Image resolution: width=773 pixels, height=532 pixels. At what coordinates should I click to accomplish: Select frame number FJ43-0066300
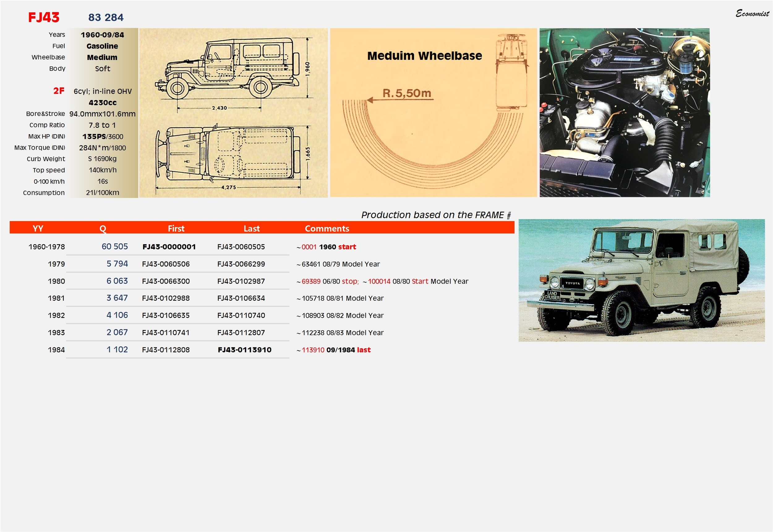[x=166, y=281]
